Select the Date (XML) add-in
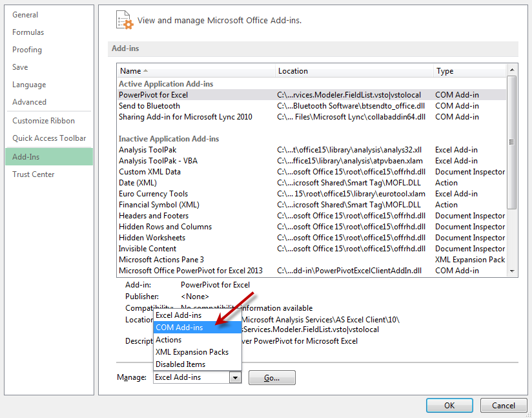 pos(311,183)
